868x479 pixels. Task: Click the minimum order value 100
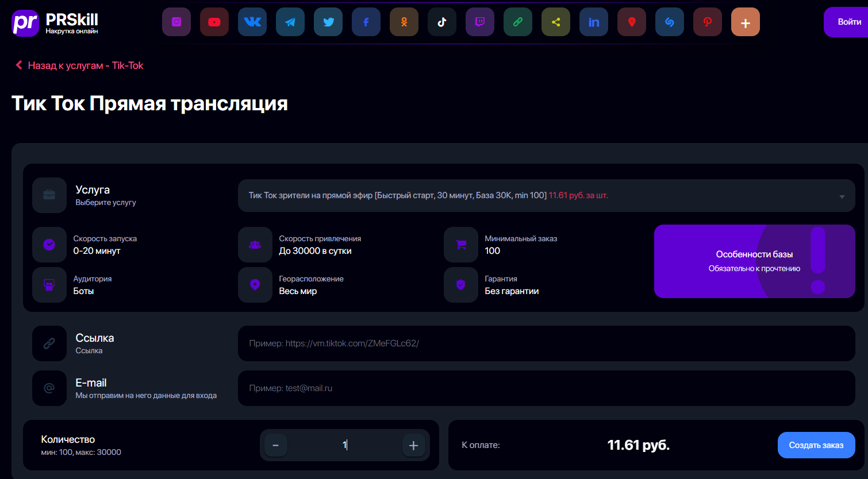pos(492,251)
